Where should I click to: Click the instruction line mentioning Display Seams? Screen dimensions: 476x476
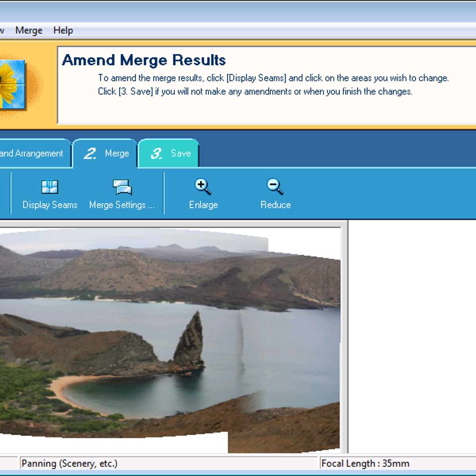click(x=273, y=78)
